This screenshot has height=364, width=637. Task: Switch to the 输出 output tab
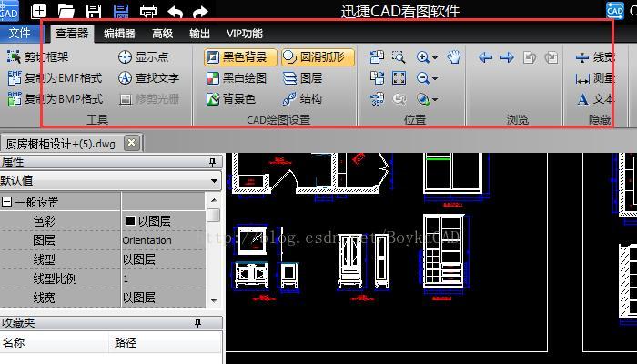click(x=199, y=34)
